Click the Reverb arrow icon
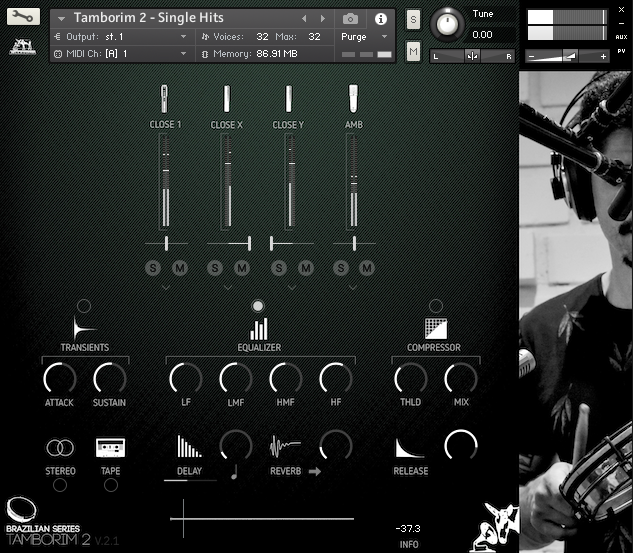Image resolution: width=633 pixels, height=553 pixels. [314, 471]
